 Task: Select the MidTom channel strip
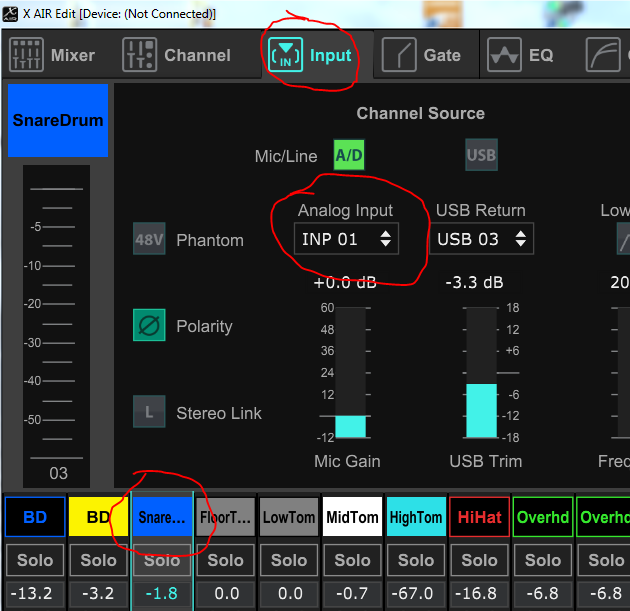coord(352,517)
